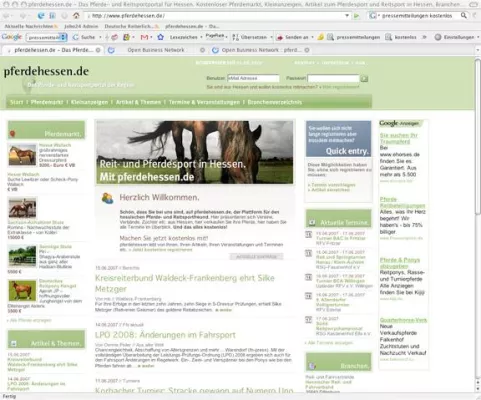
Task: Click the 'Alle Pferde anzeigen' link
Action: [30, 320]
